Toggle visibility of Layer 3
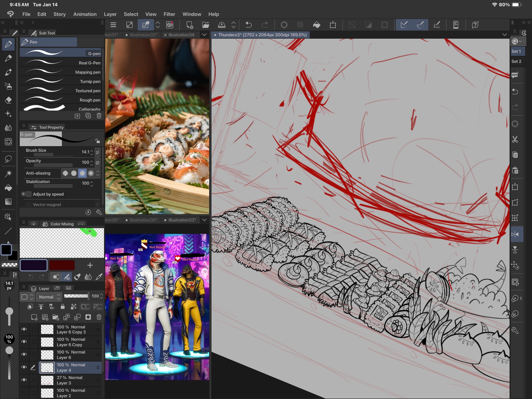This screenshot has width=532, height=399. tap(24, 380)
